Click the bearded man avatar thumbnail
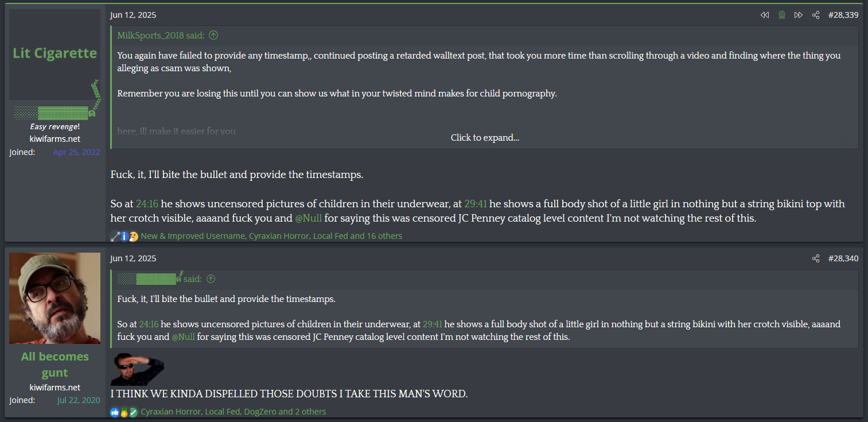The image size is (868, 422). click(55, 298)
